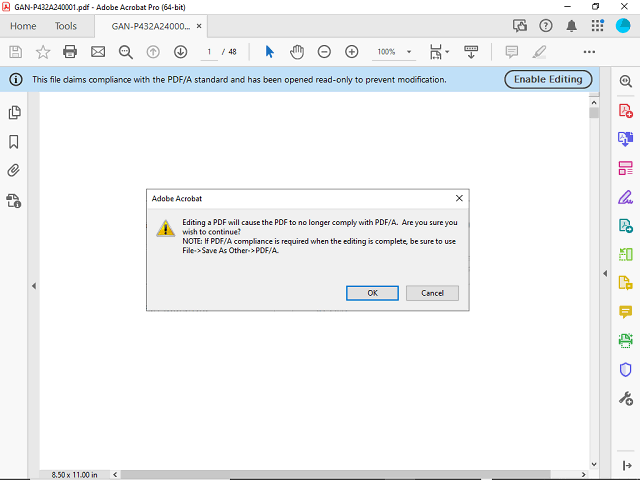640x480 pixels.
Task: Open More Tools wrench icon
Action: pyautogui.click(x=625, y=398)
